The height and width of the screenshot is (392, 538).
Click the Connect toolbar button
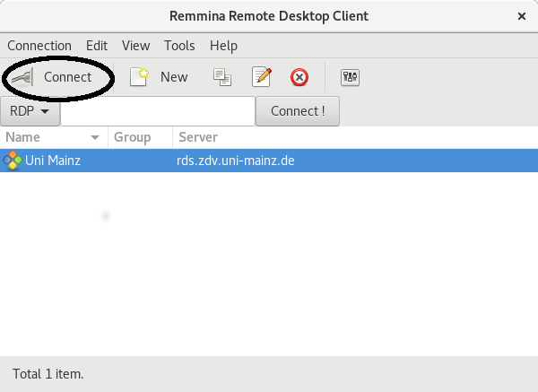(x=51, y=77)
